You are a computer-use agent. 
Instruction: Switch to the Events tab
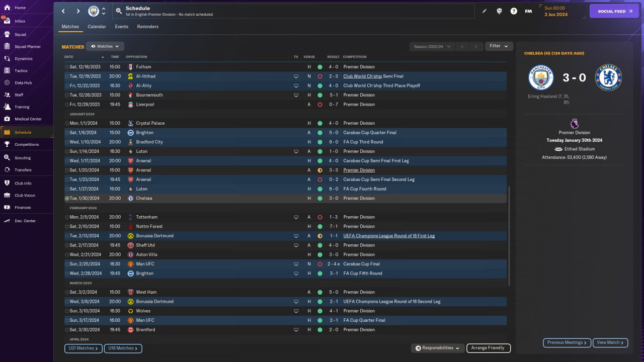(x=121, y=27)
